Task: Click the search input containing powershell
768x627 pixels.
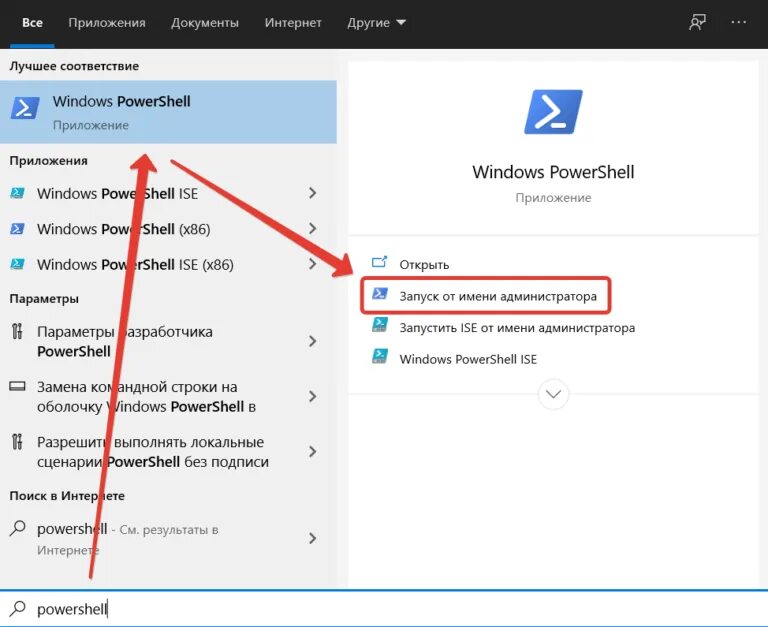Action: 384,609
